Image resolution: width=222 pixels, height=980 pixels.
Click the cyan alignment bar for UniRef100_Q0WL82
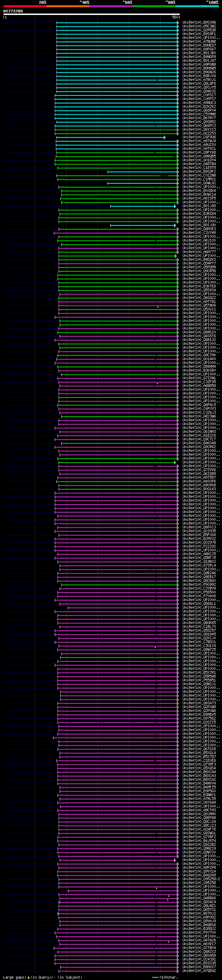[143, 183]
